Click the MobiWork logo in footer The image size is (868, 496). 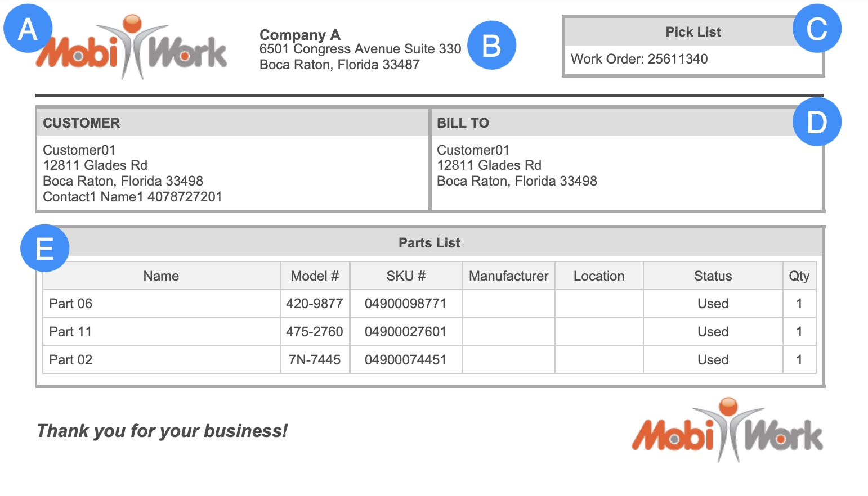[727, 432]
